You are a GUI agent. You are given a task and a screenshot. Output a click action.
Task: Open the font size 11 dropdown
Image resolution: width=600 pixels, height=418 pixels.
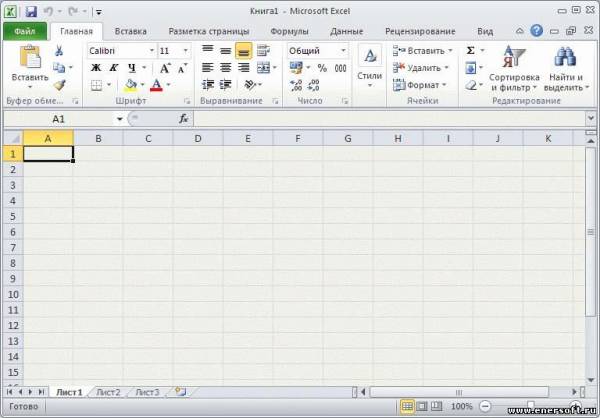pos(186,51)
